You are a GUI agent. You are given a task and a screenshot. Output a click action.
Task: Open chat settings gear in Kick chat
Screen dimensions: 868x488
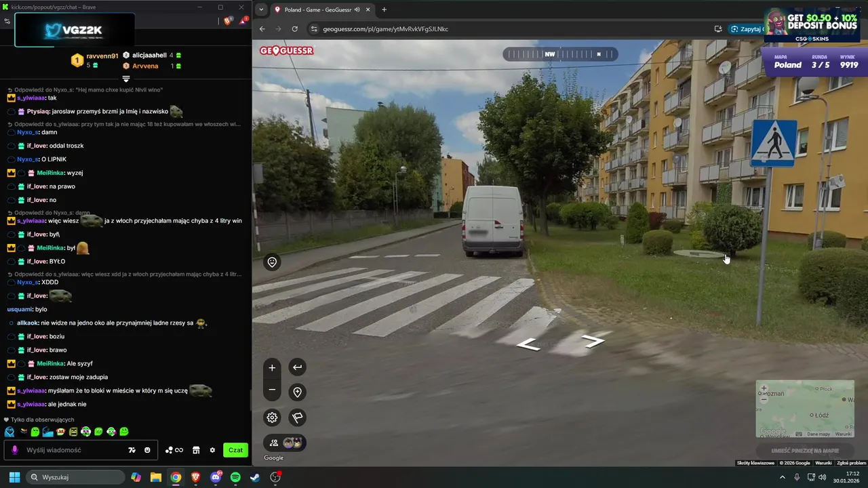pos(212,450)
